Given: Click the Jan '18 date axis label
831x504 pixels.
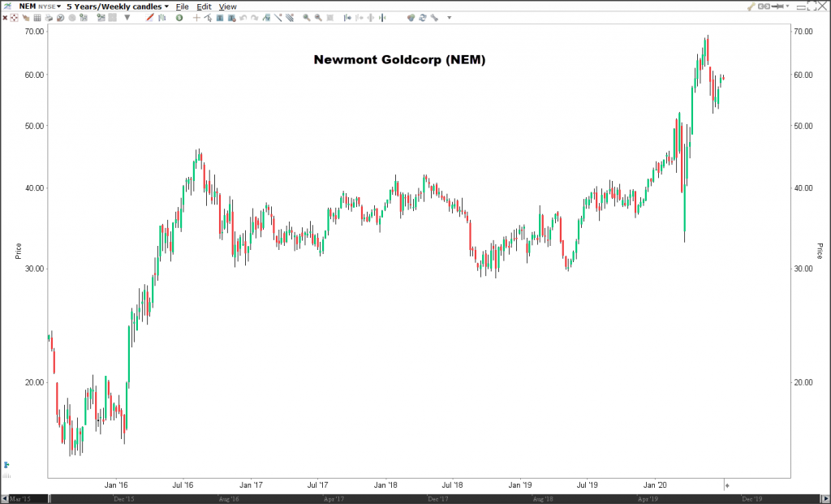Looking at the screenshot, I should [385, 485].
